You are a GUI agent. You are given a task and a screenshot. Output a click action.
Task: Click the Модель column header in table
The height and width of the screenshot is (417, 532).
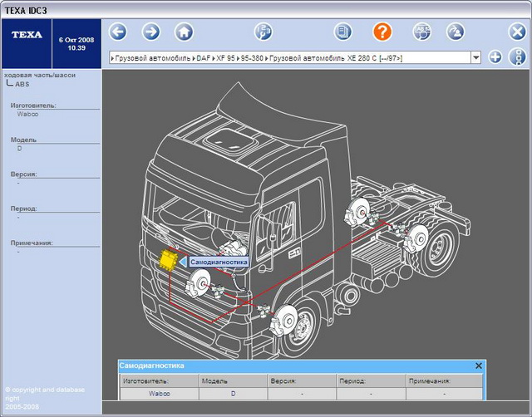click(233, 381)
